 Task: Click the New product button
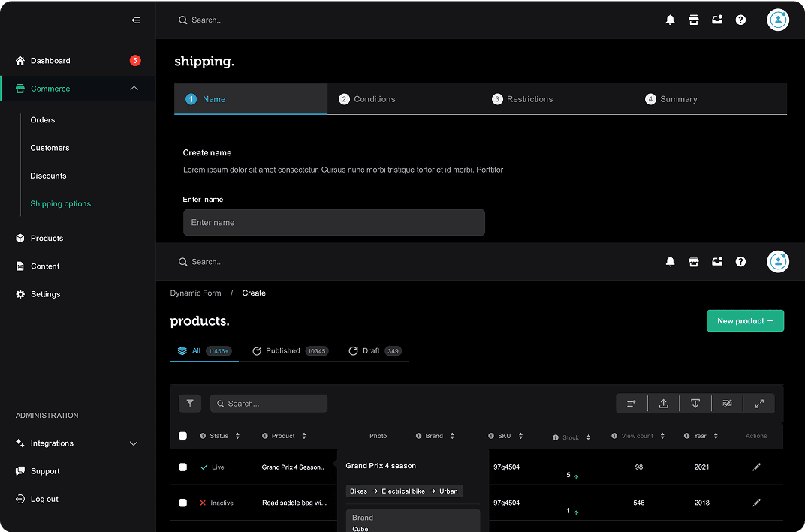[744, 321]
